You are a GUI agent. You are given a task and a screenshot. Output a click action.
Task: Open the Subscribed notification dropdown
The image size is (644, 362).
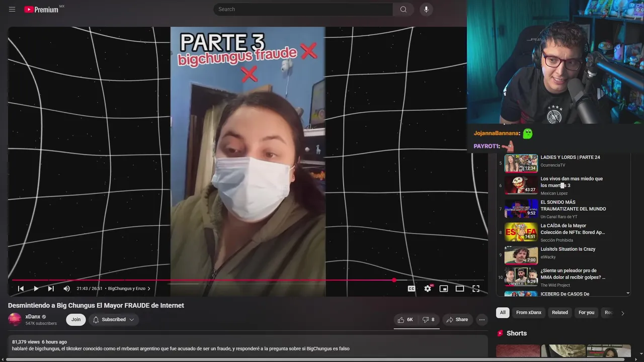114,319
